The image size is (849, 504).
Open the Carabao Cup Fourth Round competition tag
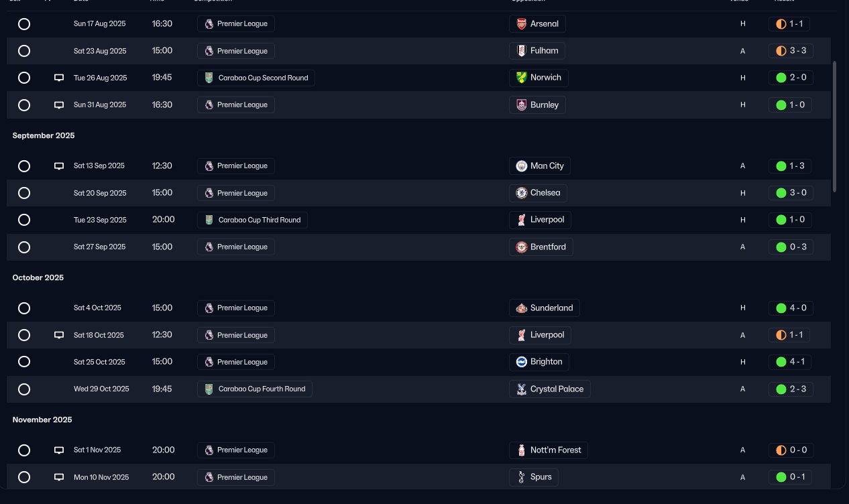[255, 389]
